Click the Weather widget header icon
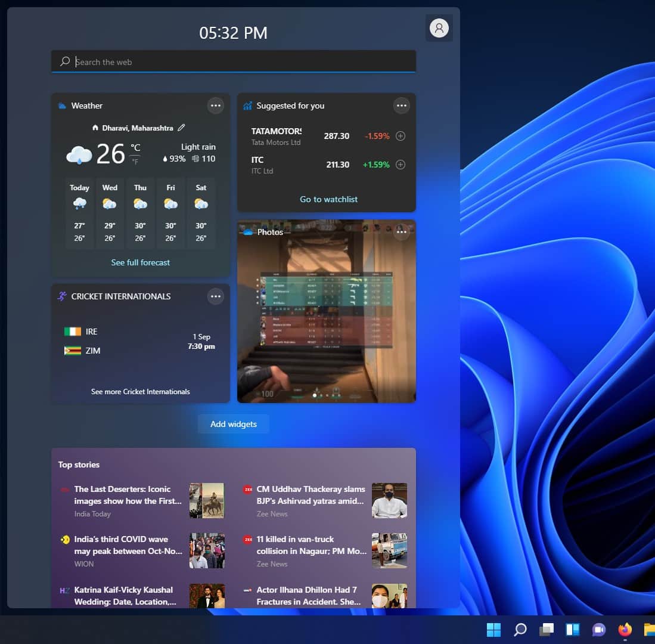The image size is (655, 644). point(62,106)
